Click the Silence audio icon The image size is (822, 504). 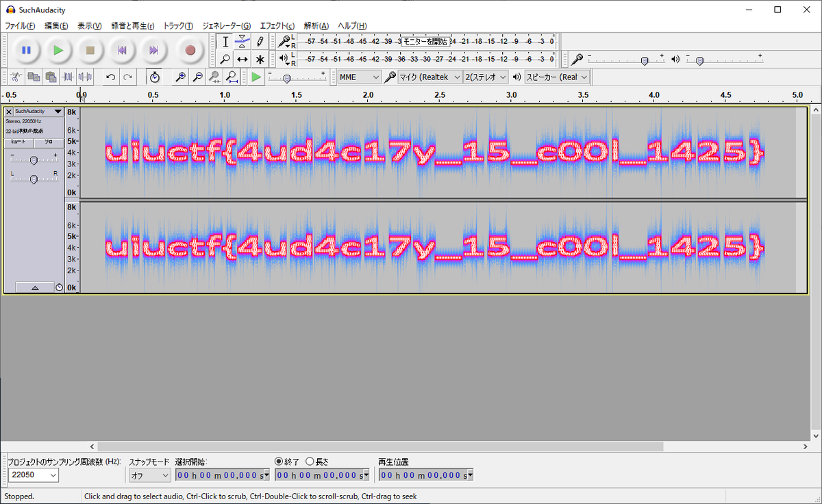85,77
